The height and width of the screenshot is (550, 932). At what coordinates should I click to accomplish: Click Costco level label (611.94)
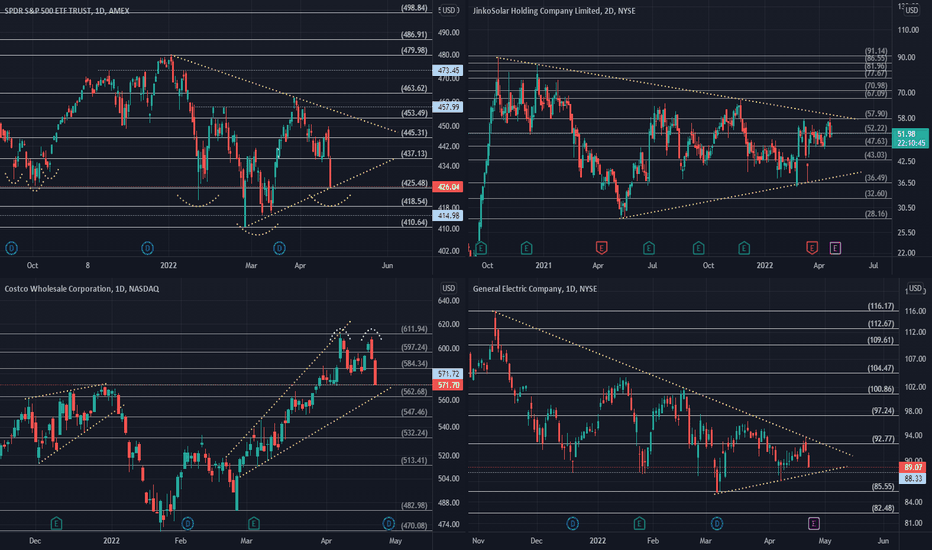point(414,329)
